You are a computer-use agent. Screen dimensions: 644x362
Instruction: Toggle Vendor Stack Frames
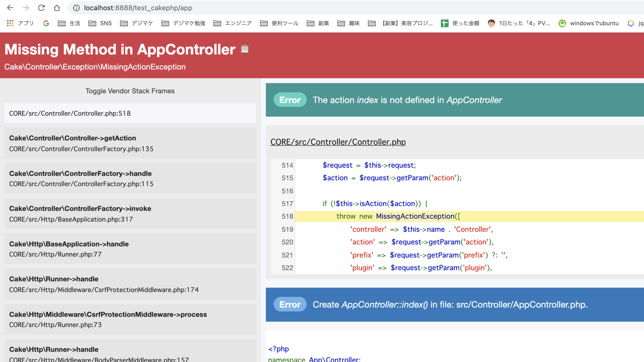click(130, 91)
